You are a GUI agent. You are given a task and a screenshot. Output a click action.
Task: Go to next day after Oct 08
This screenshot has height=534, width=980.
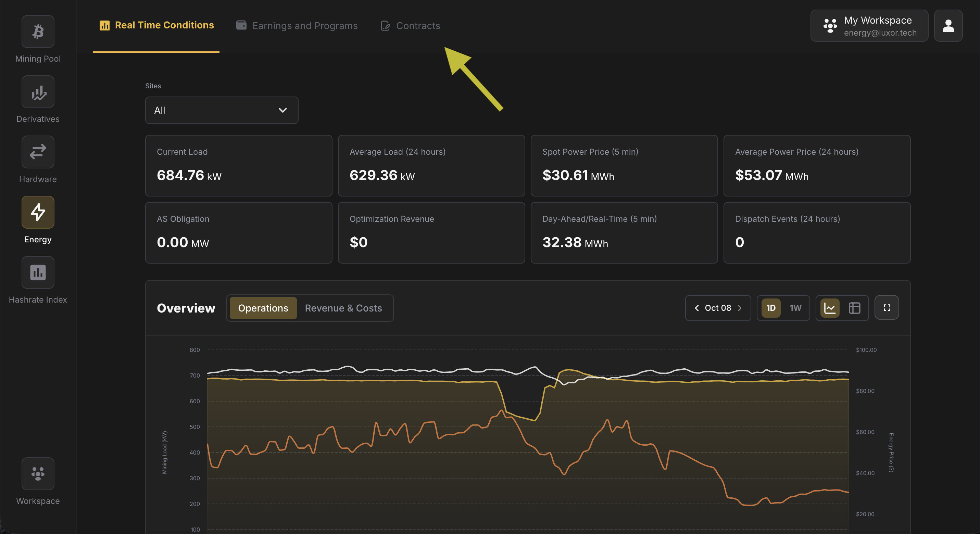tap(740, 308)
